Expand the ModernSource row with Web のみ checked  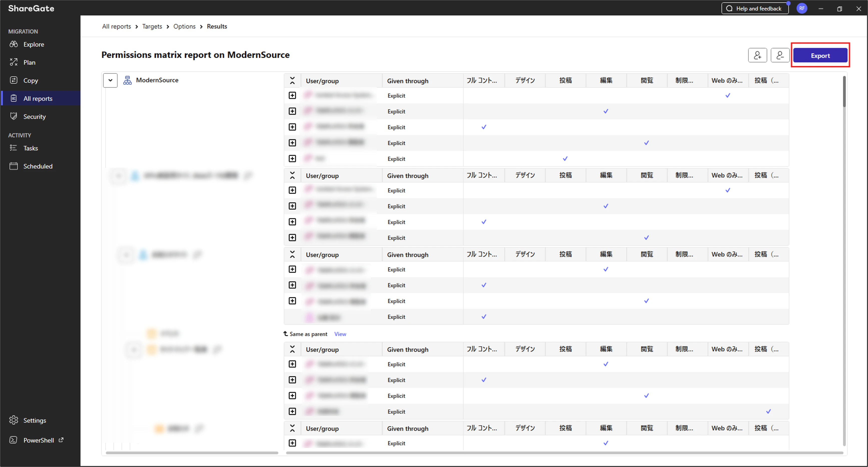[x=293, y=95]
